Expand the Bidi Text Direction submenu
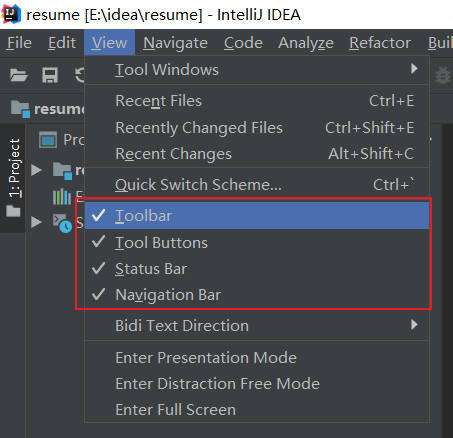Screen dimensions: 453x438 click(x=257, y=325)
